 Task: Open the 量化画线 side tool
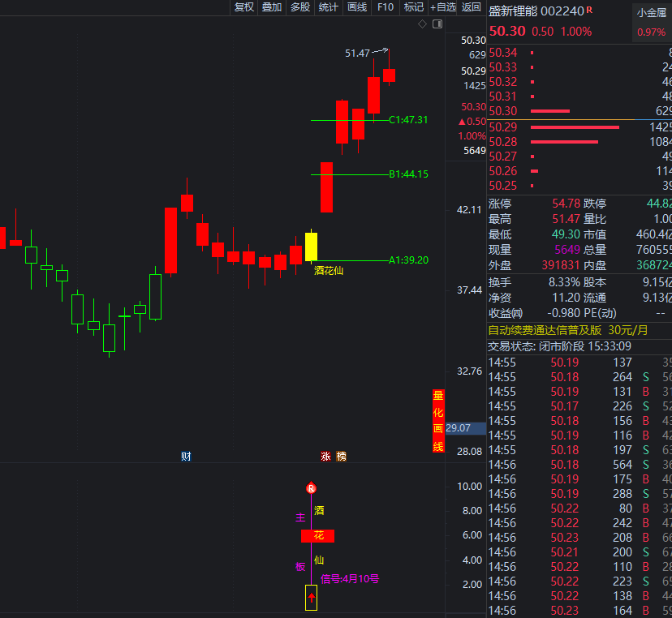point(438,421)
